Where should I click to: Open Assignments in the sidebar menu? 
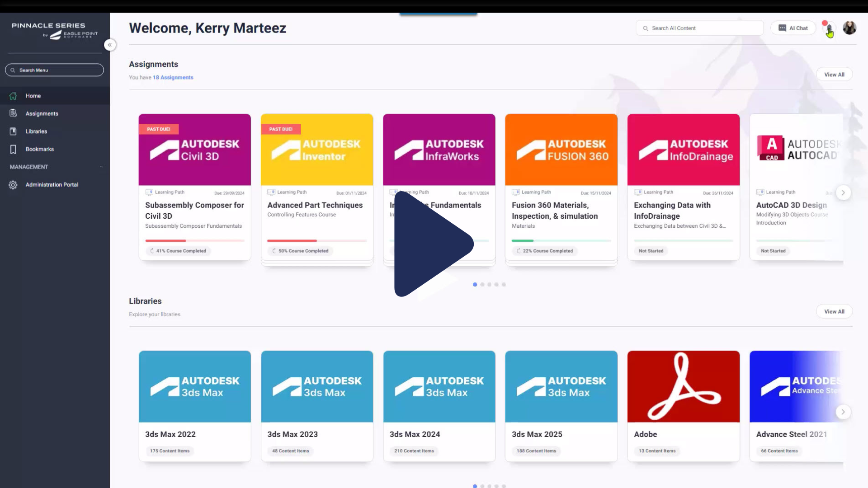pyautogui.click(x=55, y=113)
